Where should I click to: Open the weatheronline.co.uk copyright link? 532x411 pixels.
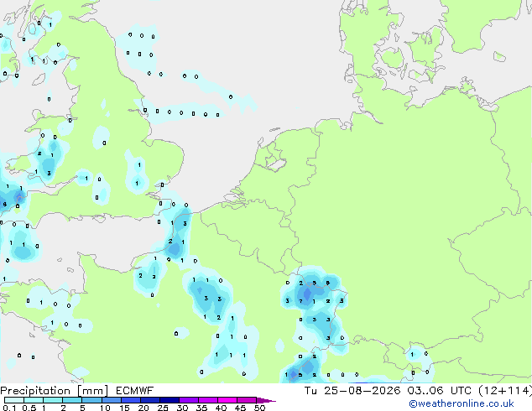pos(462,403)
